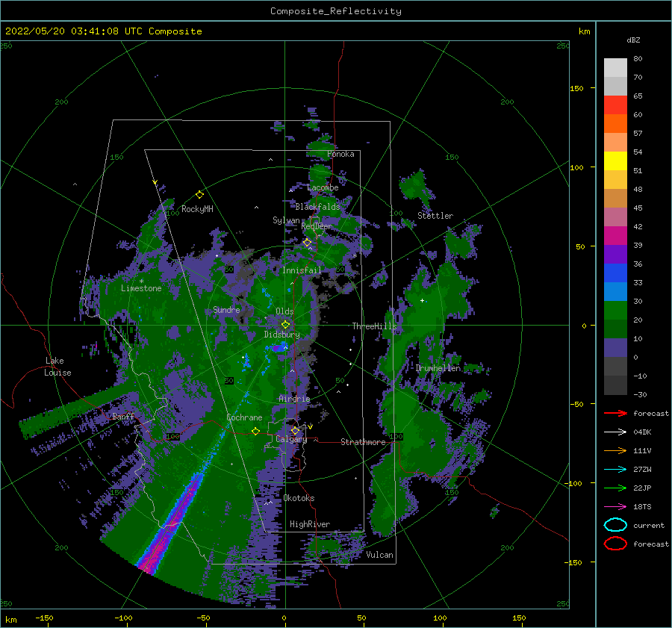Screen dimensions: 672x628
Task: Select the dark gray swatch above -30 dBZ
Action: pyautogui.click(x=615, y=385)
